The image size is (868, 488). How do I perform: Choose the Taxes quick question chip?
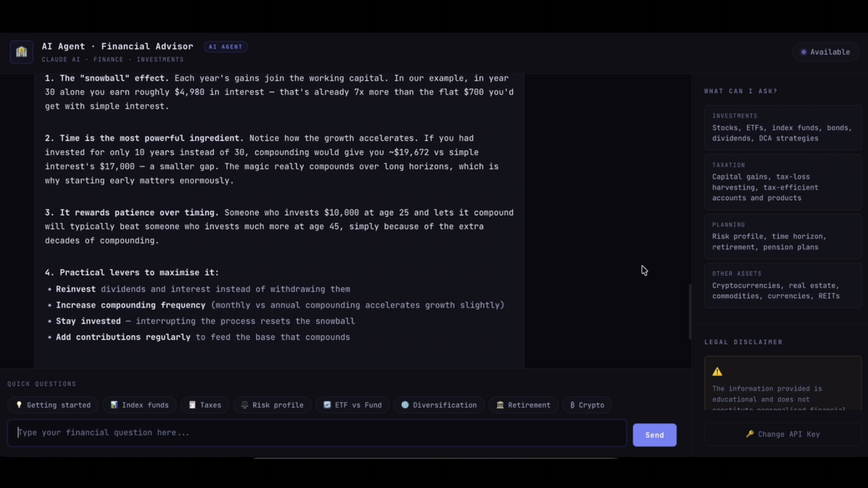205,405
